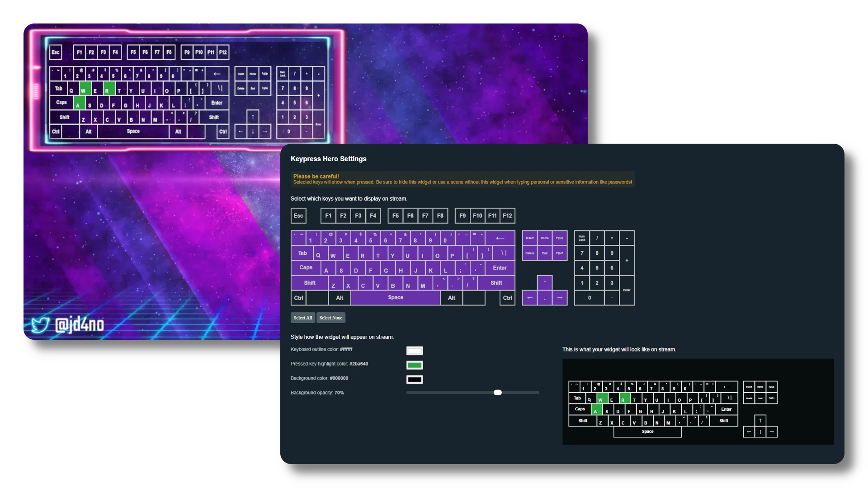The image size is (868, 488).
Task: Toggle the left arrow key selection
Action: 530,298
